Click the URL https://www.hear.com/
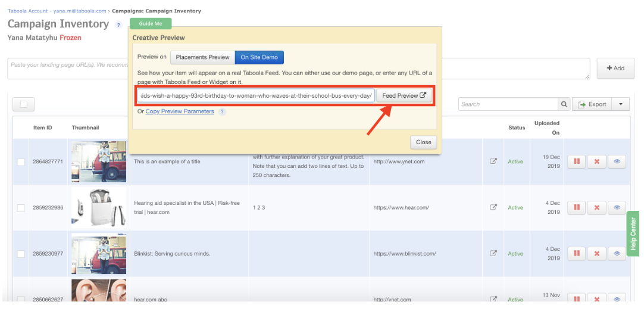Screen dimensions: 644x311 pyautogui.click(x=401, y=208)
